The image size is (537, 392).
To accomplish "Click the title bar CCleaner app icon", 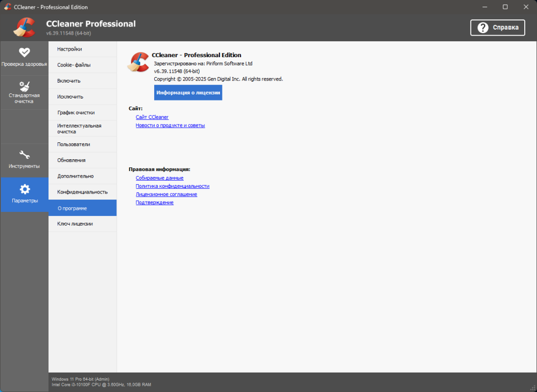I will 7,7.
